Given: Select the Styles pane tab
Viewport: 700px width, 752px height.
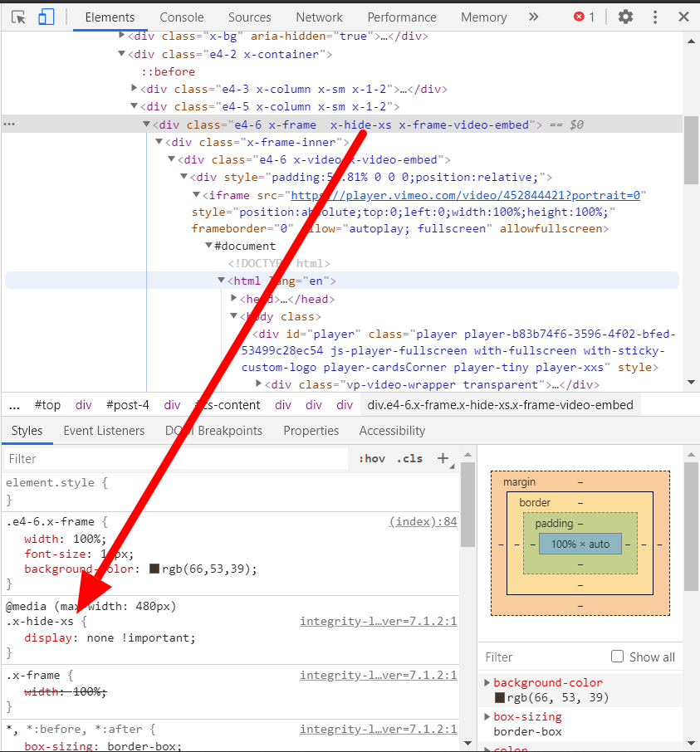Looking at the screenshot, I should click(x=27, y=431).
